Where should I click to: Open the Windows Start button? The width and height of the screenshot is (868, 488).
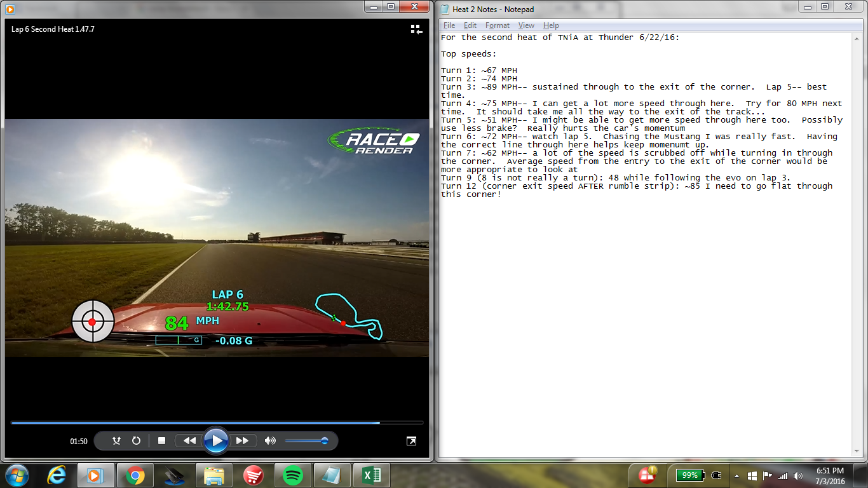(17, 475)
